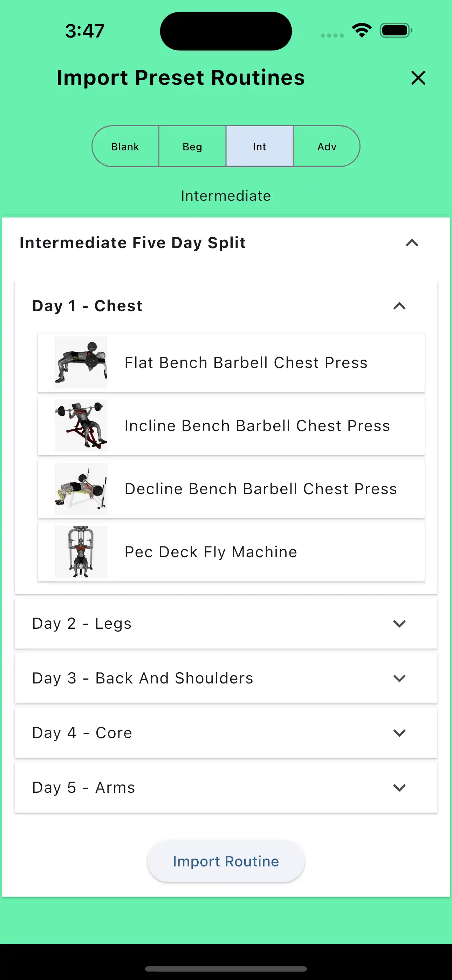The height and width of the screenshot is (980, 452).
Task: Select the Blank routine tab
Action: 125,146
